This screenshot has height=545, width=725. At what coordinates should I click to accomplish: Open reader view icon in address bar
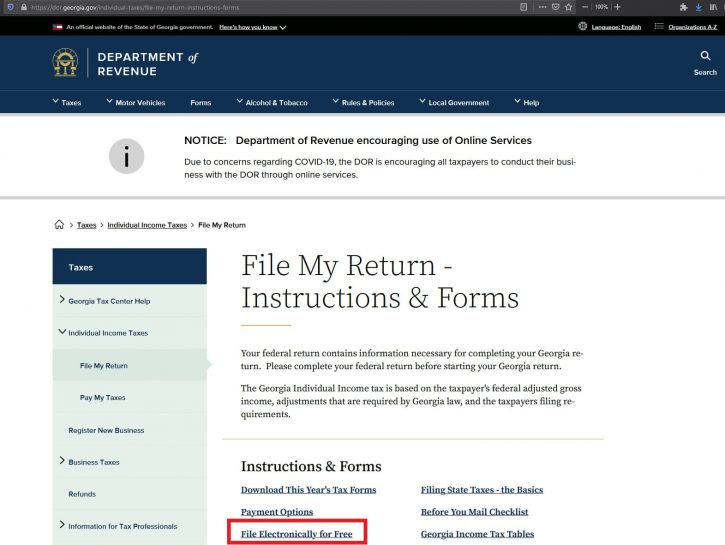click(524, 7)
